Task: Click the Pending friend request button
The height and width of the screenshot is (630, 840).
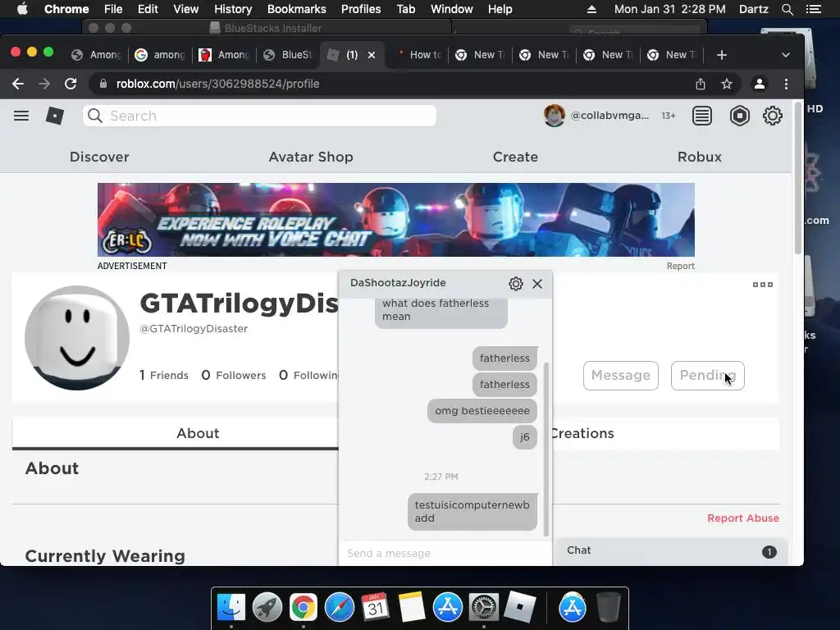Action: tap(707, 376)
